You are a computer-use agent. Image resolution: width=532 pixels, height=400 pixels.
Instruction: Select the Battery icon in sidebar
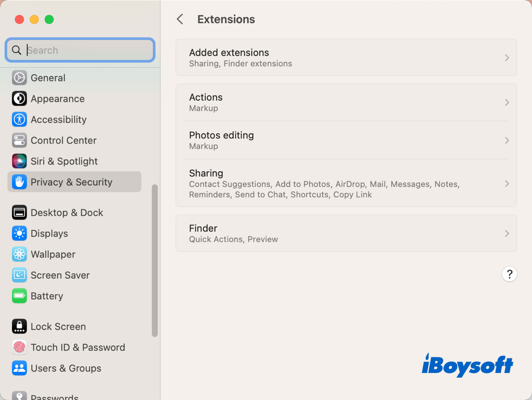coord(19,296)
